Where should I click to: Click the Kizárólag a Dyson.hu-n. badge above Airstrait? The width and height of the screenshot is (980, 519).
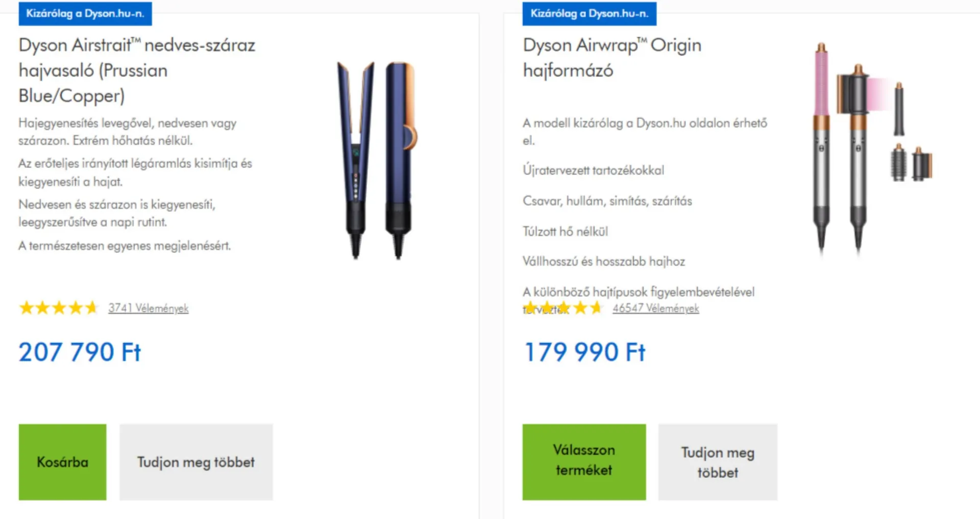pyautogui.click(x=85, y=13)
